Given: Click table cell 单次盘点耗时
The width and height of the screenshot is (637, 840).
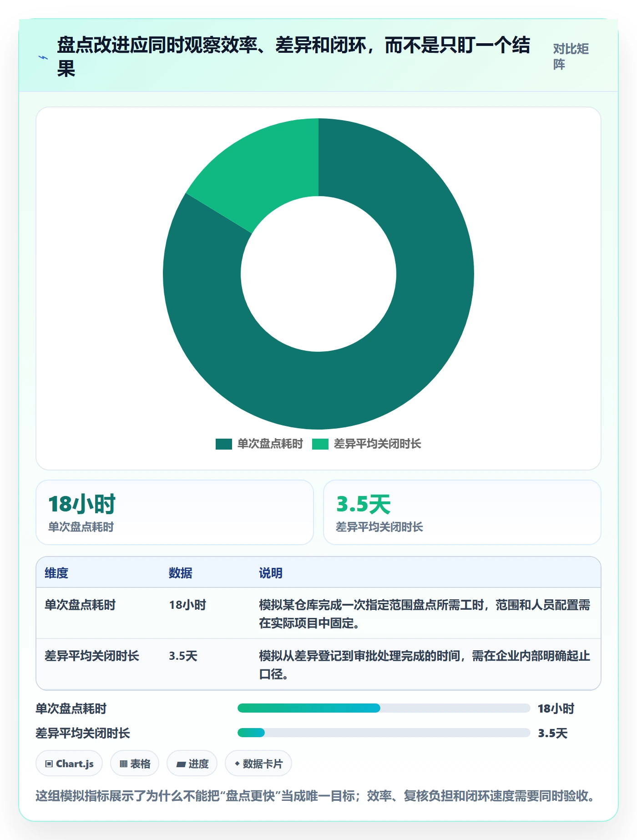Looking at the screenshot, I should 80,605.
